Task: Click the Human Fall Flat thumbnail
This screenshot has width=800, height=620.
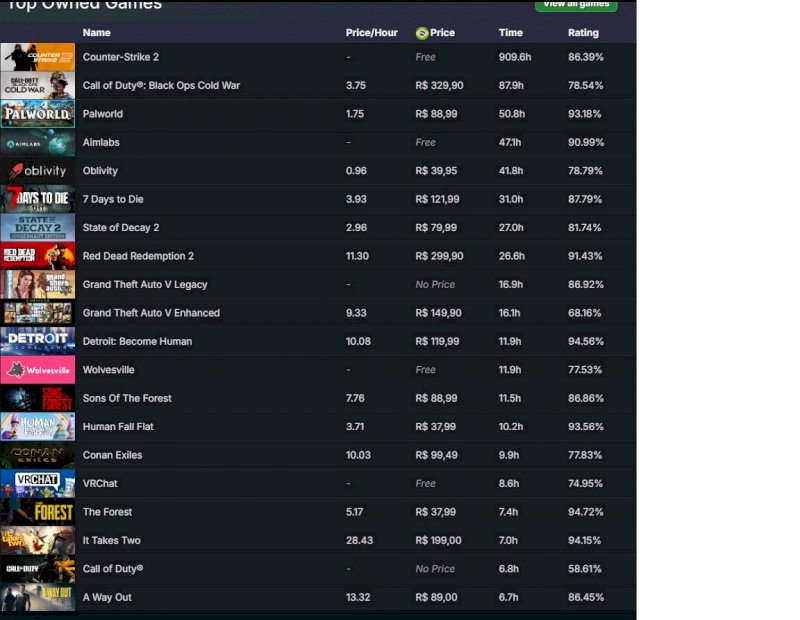Action: pos(38,426)
